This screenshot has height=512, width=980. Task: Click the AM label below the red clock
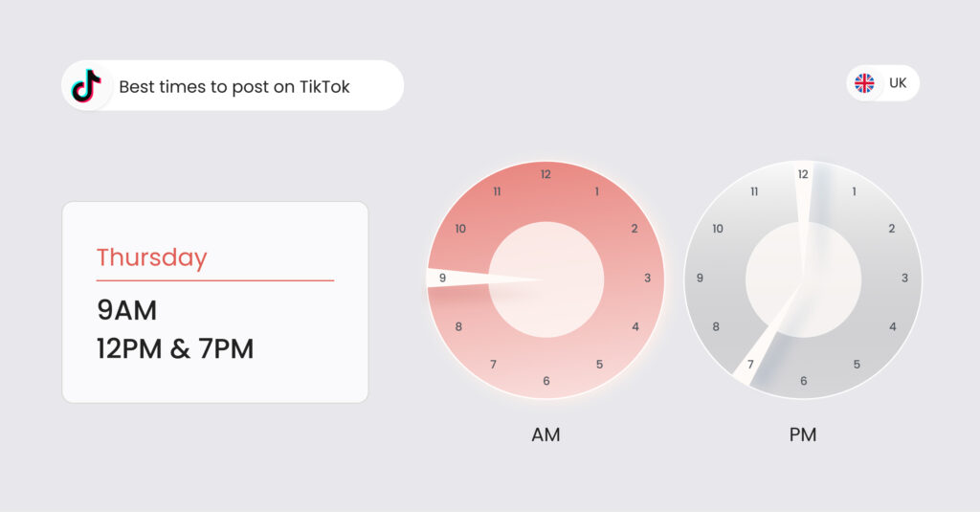pos(546,434)
